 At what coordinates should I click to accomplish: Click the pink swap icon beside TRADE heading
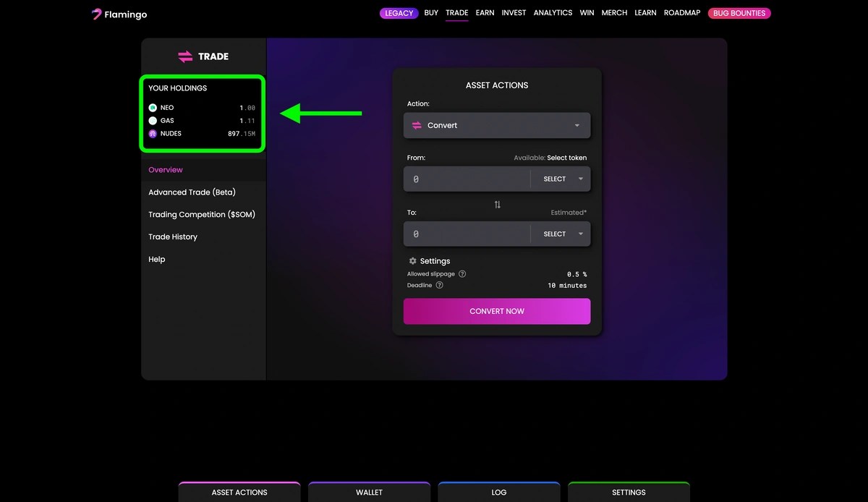tap(185, 56)
